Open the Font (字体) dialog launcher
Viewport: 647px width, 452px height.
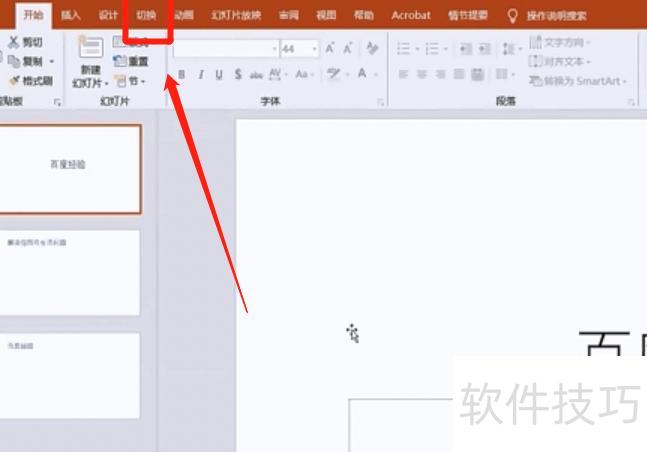[380, 102]
